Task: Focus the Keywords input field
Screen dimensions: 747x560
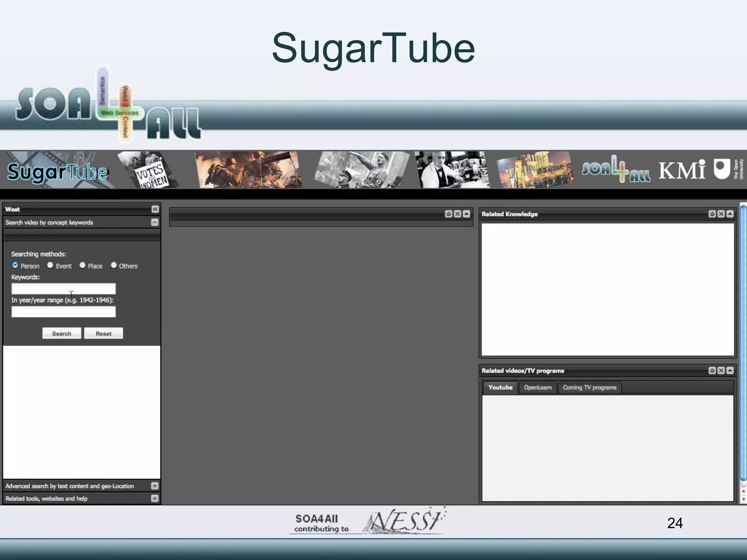Action: click(63, 289)
